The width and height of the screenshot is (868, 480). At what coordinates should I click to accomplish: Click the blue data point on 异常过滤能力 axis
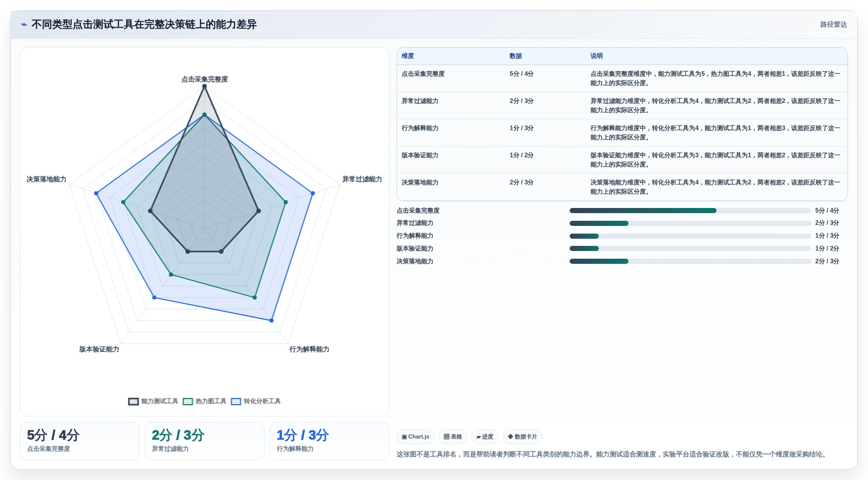pyautogui.click(x=313, y=193)
